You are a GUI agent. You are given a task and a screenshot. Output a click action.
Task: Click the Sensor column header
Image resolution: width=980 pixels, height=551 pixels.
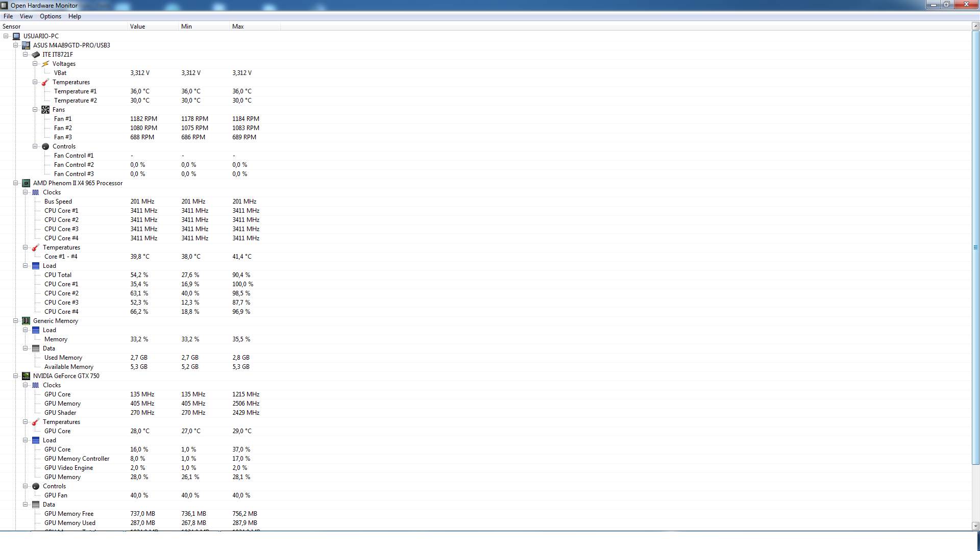coord(63,27)
